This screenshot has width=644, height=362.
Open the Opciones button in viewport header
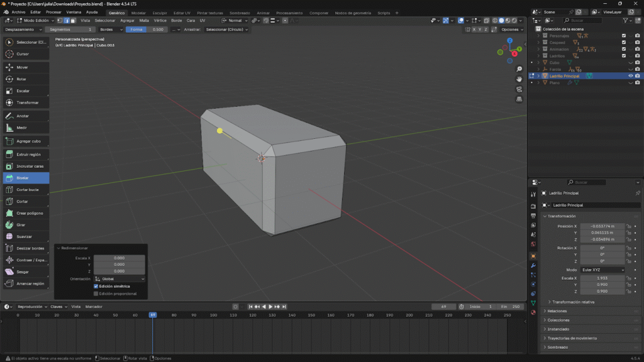511,30
